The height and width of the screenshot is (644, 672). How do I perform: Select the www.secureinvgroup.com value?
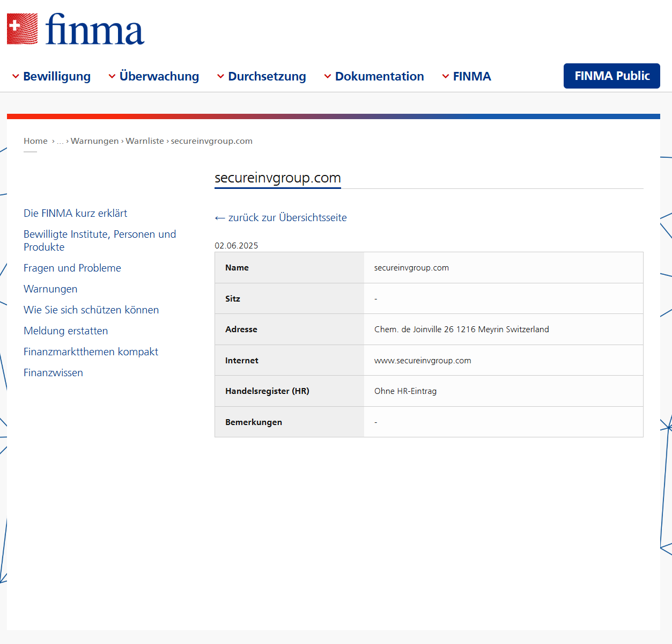(423, 361)
